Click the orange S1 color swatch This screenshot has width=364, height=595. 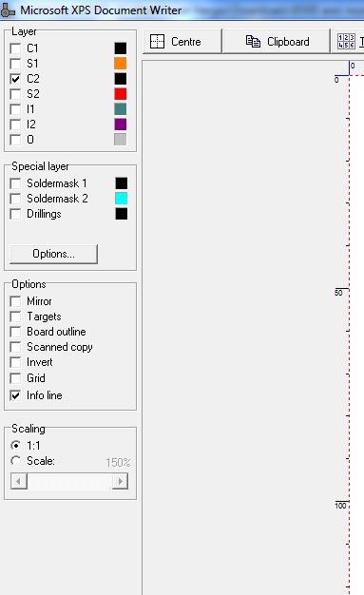point(121,64)
